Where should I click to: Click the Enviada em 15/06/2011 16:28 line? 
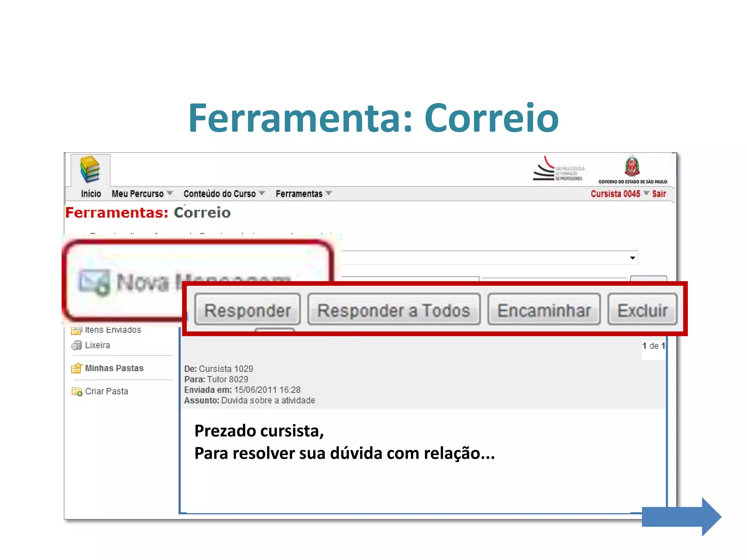[242, 390]
